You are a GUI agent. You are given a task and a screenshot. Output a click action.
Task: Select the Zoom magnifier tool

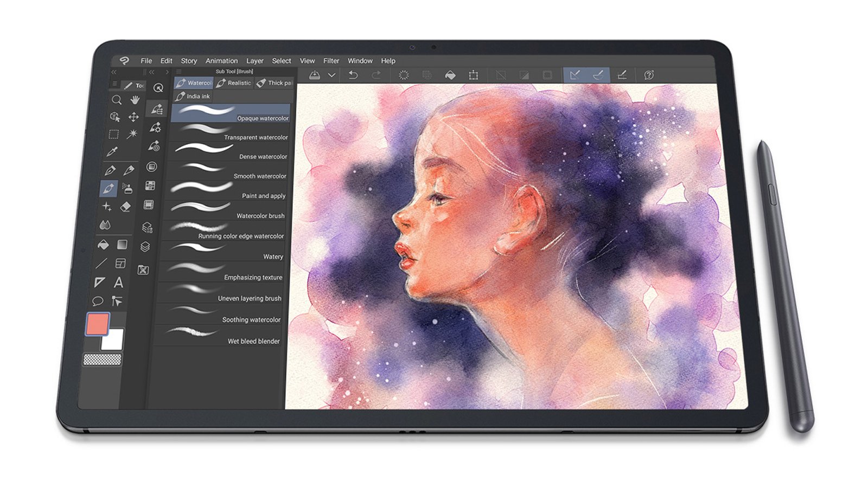pyautogui.click(x=116, y=99)
